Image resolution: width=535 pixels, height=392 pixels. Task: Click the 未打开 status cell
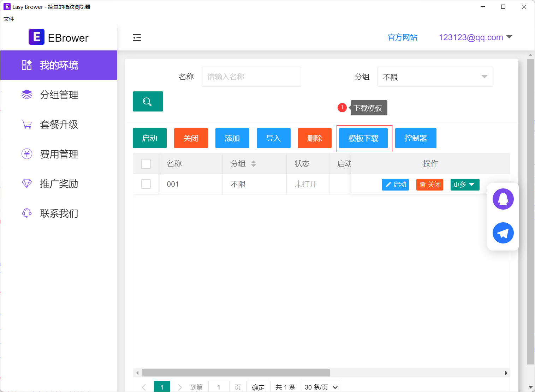[308, 184]
